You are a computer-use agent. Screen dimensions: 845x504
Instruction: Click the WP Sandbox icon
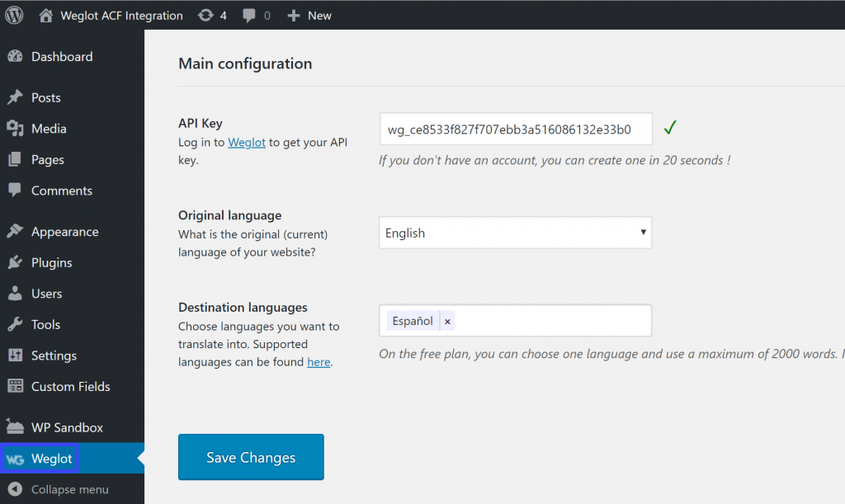15,427
